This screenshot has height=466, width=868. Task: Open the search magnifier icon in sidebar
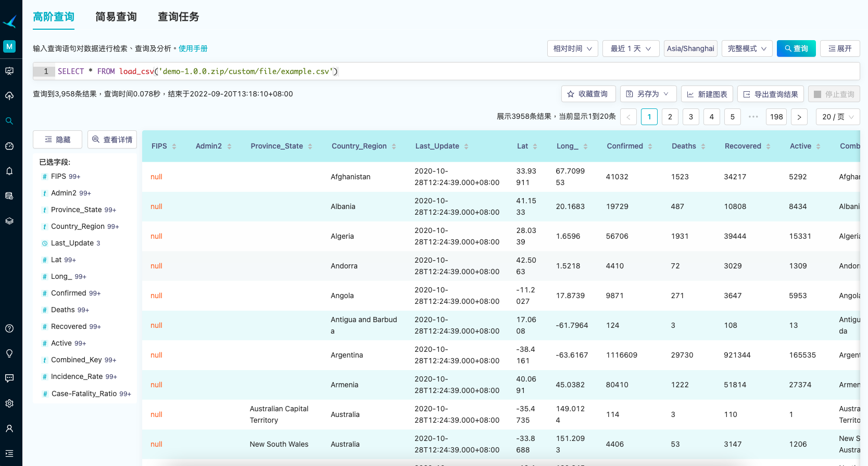click(x=9, y=121)
